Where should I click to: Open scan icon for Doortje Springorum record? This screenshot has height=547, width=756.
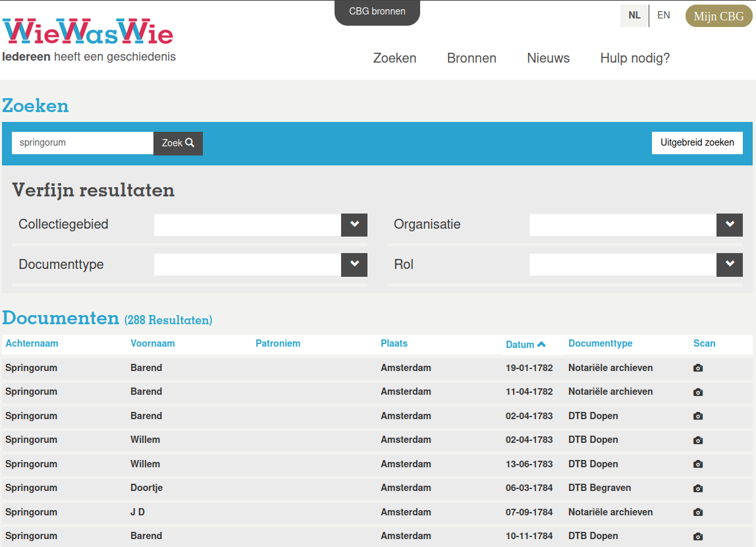698,488
